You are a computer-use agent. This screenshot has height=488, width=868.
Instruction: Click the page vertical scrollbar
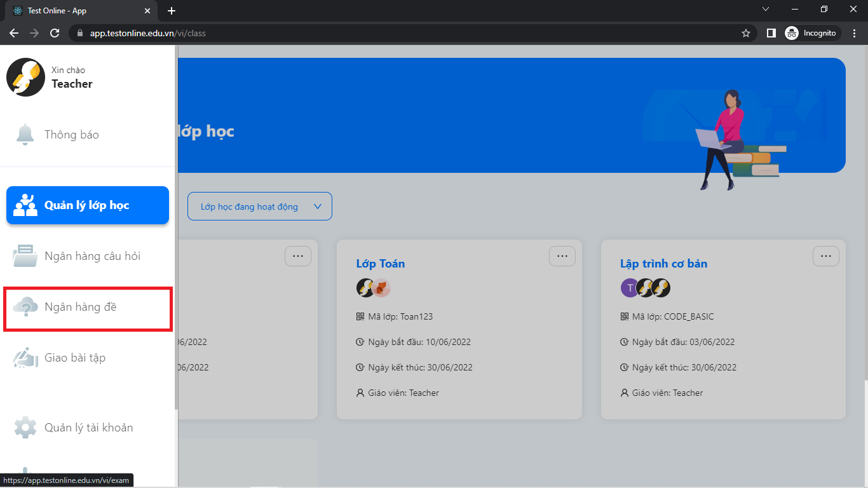(865, 213)
